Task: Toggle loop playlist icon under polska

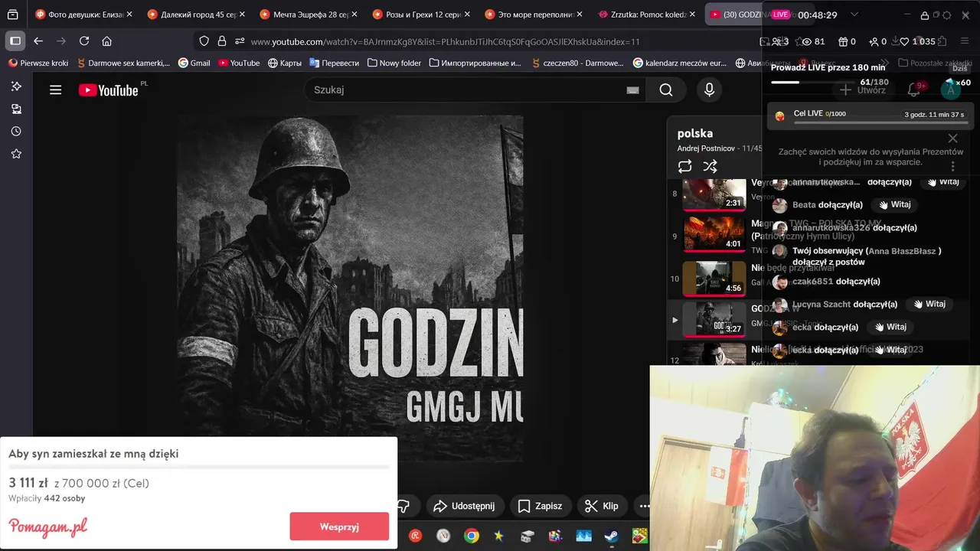Action: tap(684, 166)
